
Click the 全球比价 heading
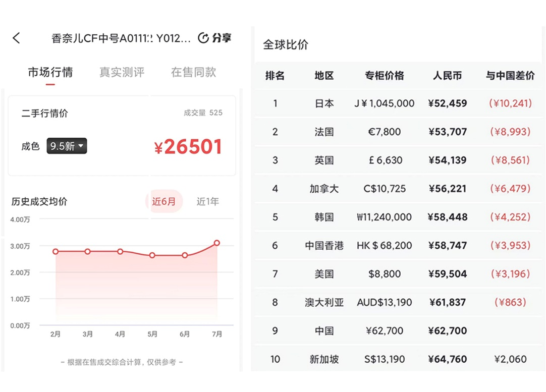click(286, 44)
